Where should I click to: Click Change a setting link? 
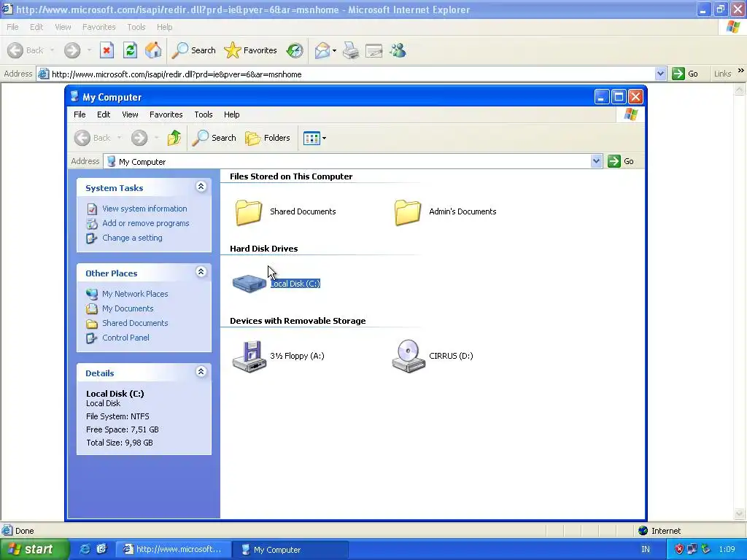click(x=132, y=238)
